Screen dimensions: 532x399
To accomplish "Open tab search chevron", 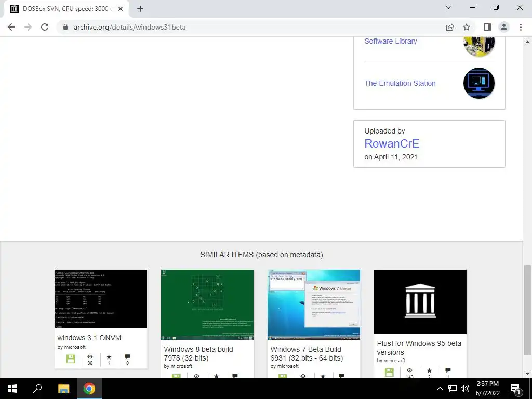I will click(448, 7).
